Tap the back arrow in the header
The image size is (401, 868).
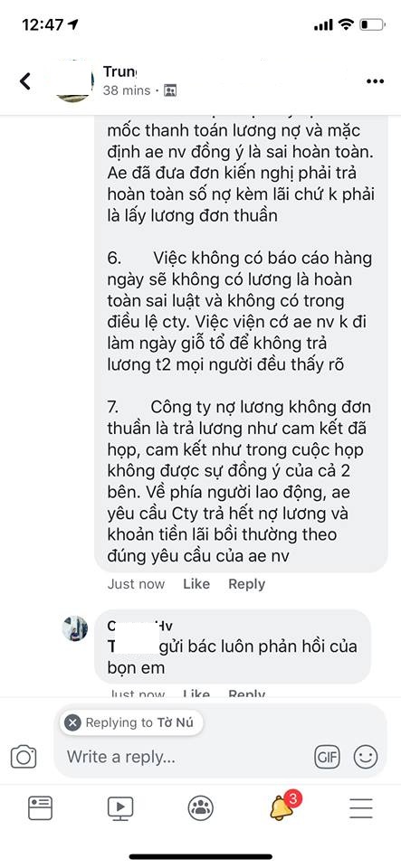pos(25,81)
